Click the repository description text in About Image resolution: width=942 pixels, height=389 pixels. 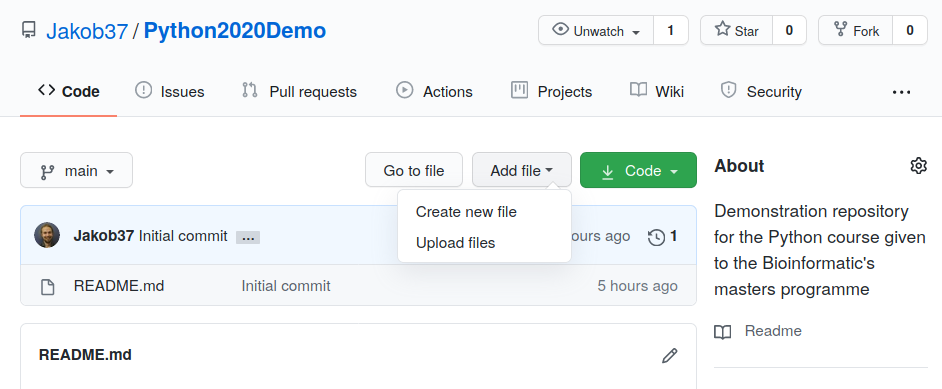(819, 250)
